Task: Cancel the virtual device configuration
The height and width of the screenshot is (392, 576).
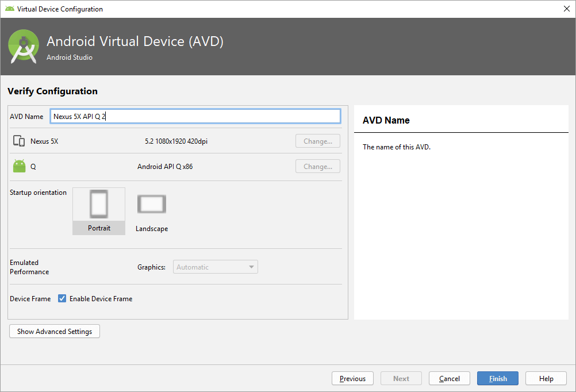Action: pos(450,378)
